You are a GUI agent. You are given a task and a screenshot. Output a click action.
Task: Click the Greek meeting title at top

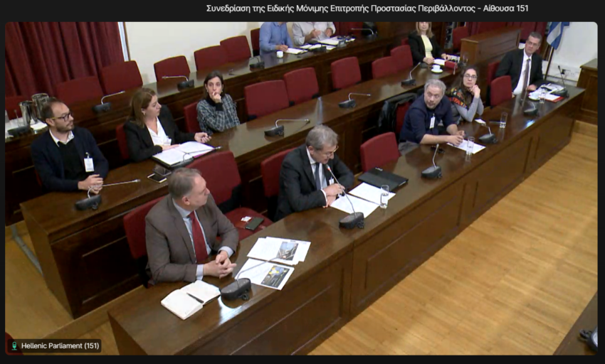click(367, 9)
